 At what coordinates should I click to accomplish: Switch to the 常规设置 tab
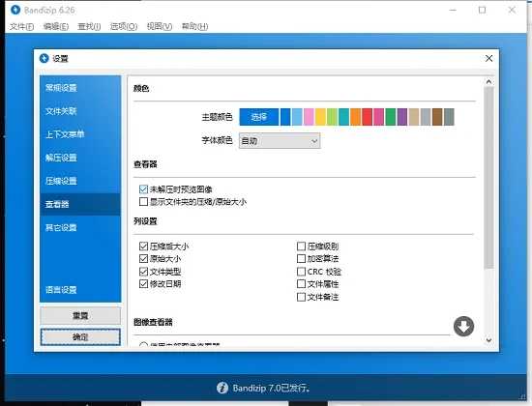tap(80, 88)
